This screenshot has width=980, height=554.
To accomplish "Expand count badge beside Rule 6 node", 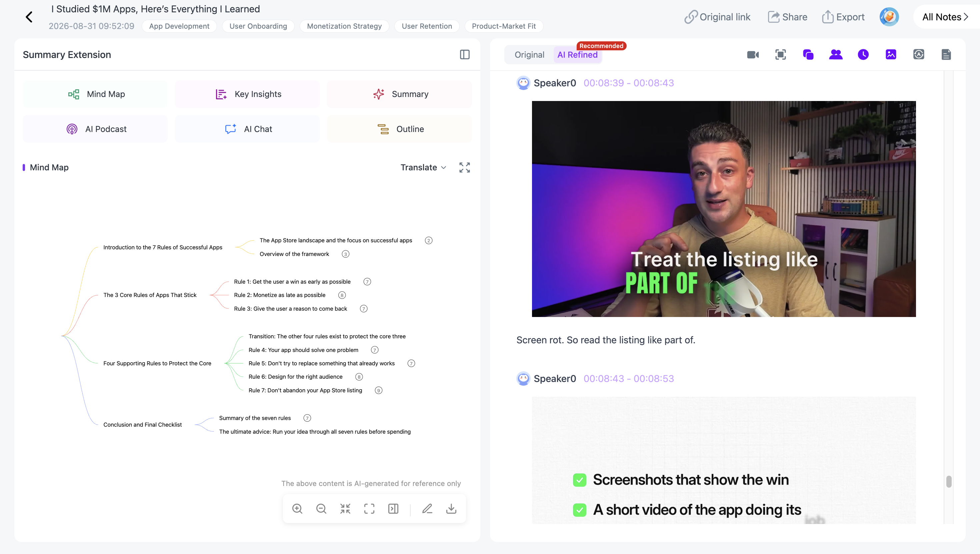I will [x=359, y=377].
